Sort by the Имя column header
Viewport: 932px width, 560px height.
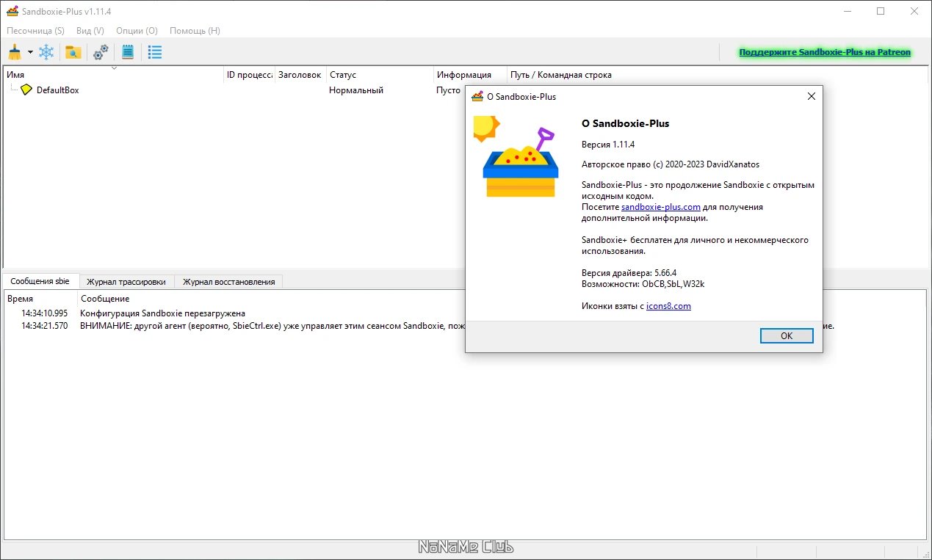[x=114, y=75]
